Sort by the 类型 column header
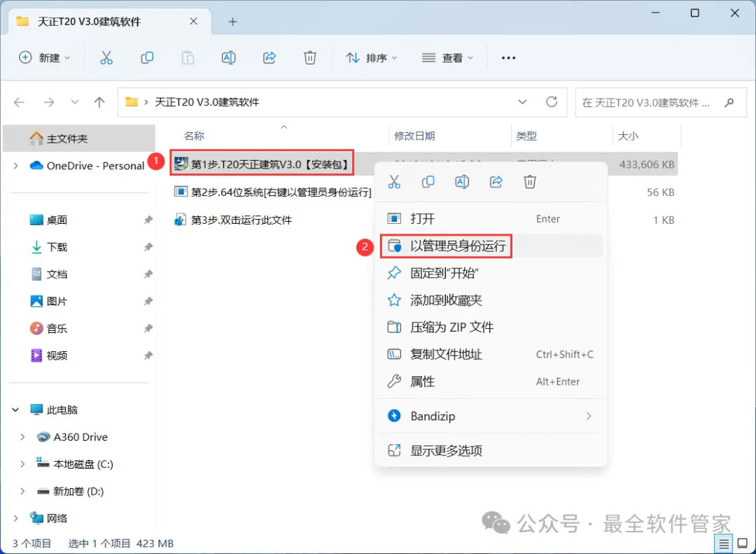 click(x=526, y=136)
